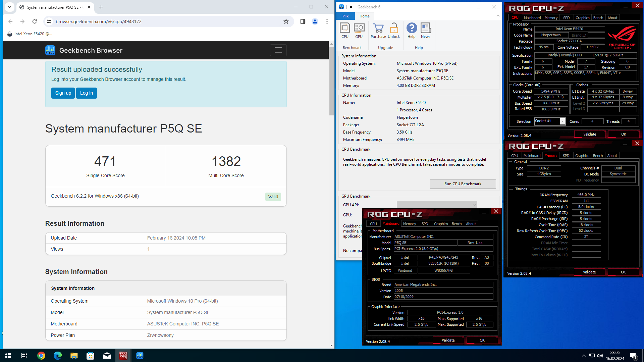Open the News icon in Geekbench ribbon
Screen dimensions: 644x363
[426, 31]
